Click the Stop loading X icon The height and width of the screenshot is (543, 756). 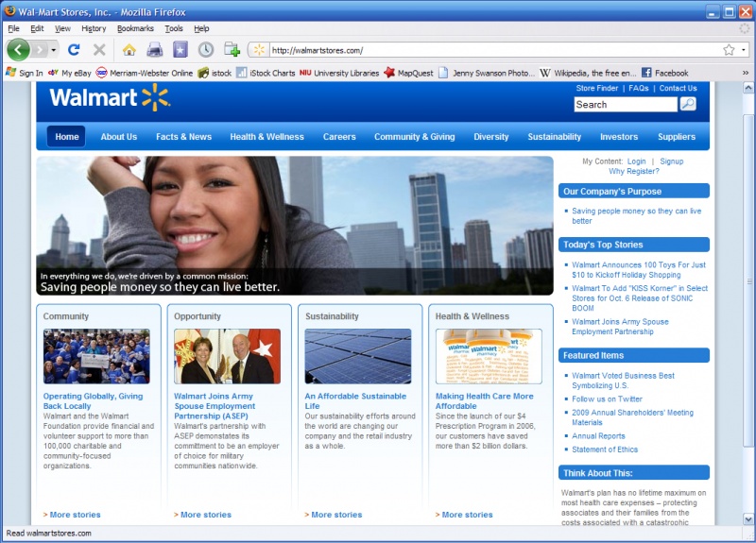[99, 50]
